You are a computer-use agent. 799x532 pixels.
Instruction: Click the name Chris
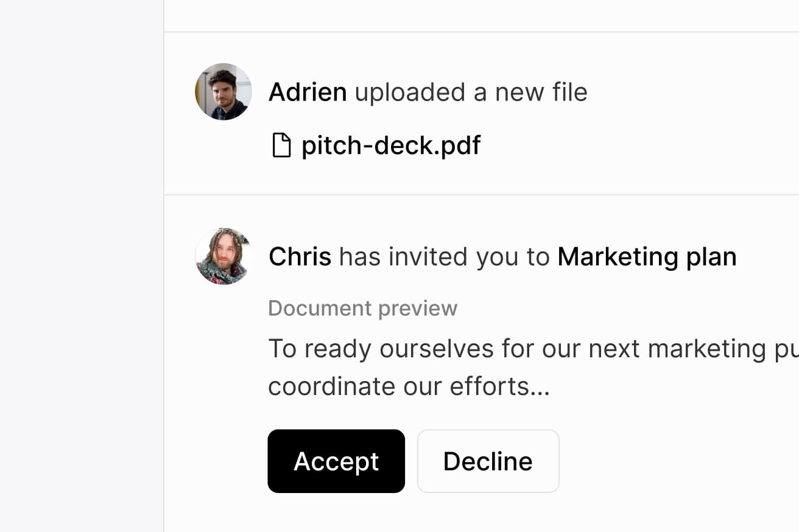[x=300, y=257]
